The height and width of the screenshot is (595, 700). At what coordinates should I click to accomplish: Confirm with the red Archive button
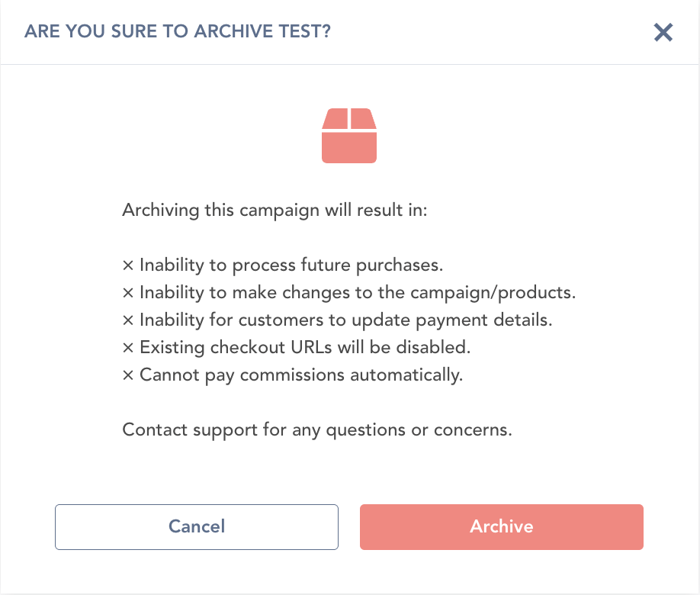[501, 526]
